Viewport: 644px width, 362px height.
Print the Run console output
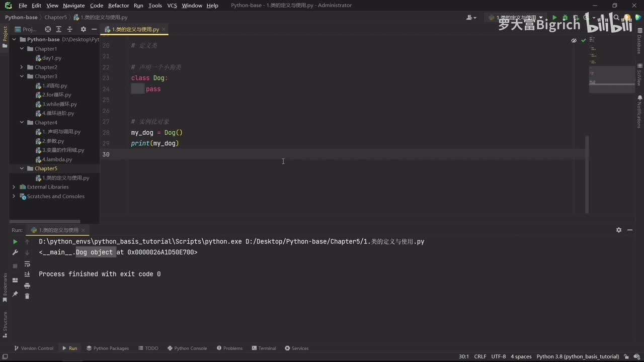27,286
